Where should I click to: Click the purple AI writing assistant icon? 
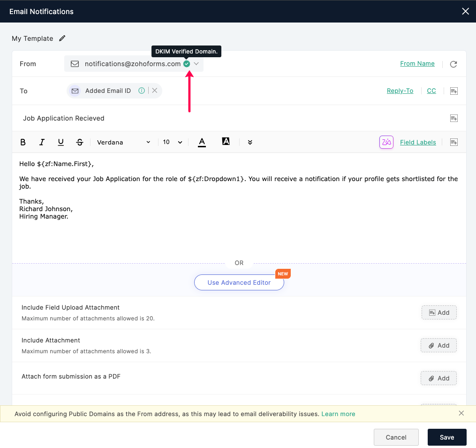[386, 142]
